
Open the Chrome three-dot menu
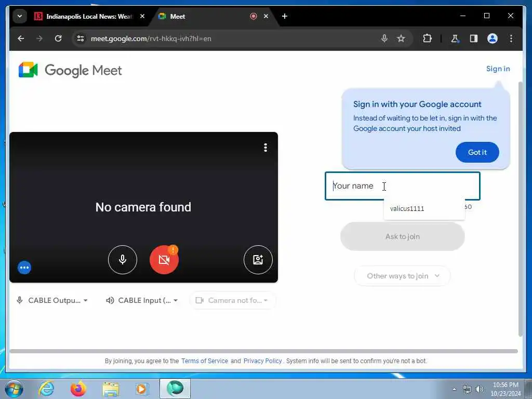[511, 38]
